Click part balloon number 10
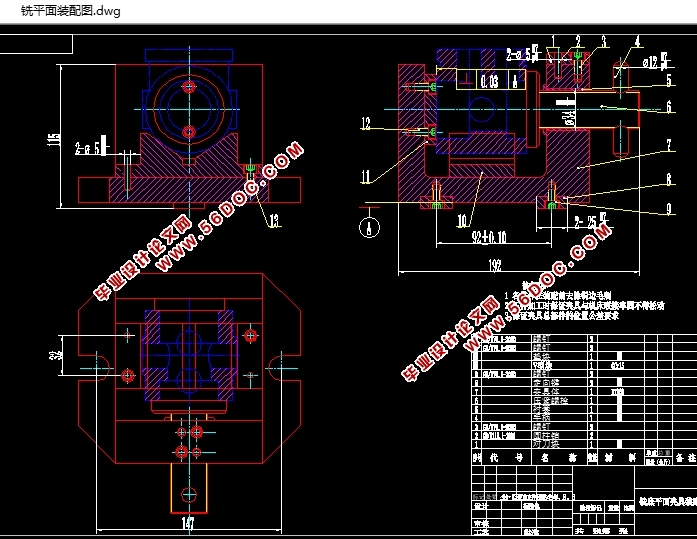Image resolution: width=697 pixels, height=539 pixels. point(463,219)
